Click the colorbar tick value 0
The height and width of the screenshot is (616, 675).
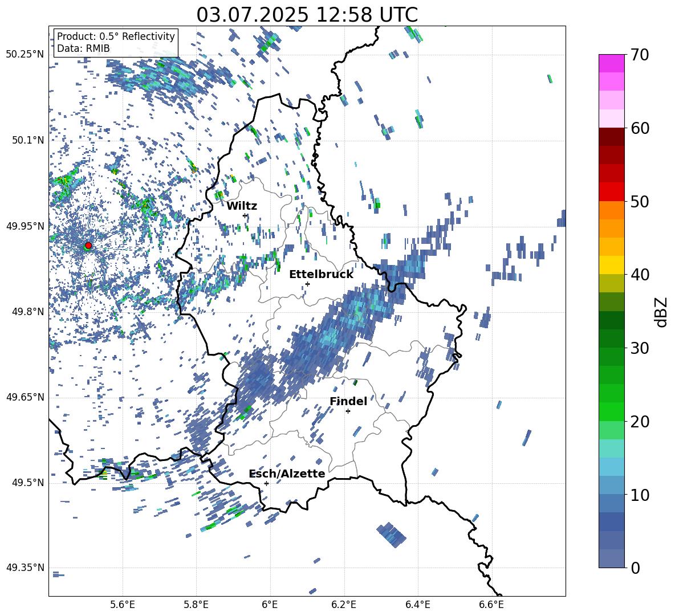point(635,568)
